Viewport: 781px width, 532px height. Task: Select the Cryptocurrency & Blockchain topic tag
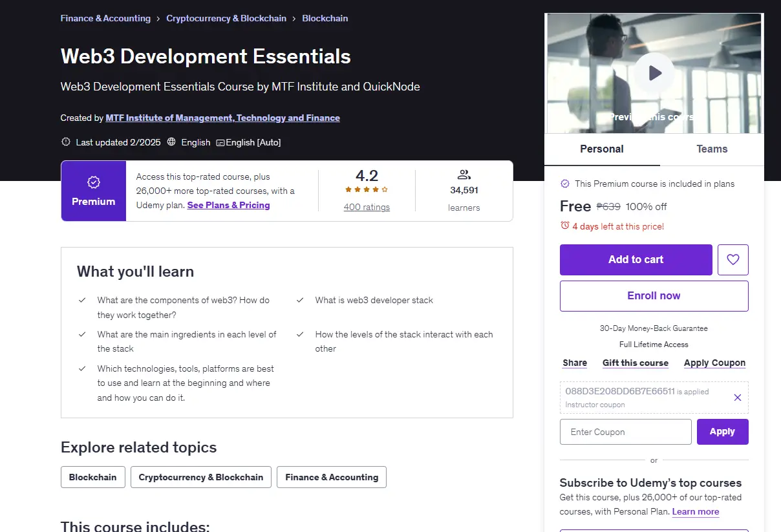(x=201, y=477)
